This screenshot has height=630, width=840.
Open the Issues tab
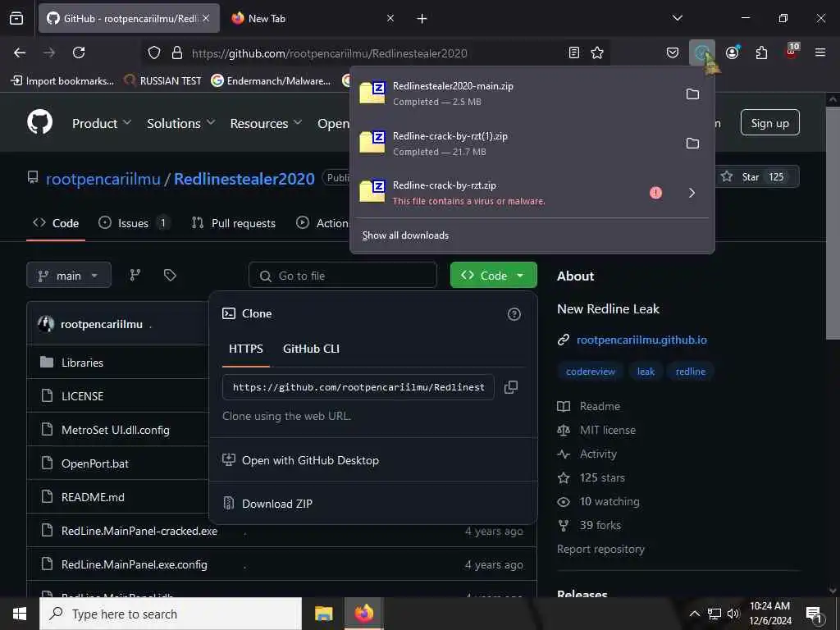pyautogui.click(x=134, y=223)
